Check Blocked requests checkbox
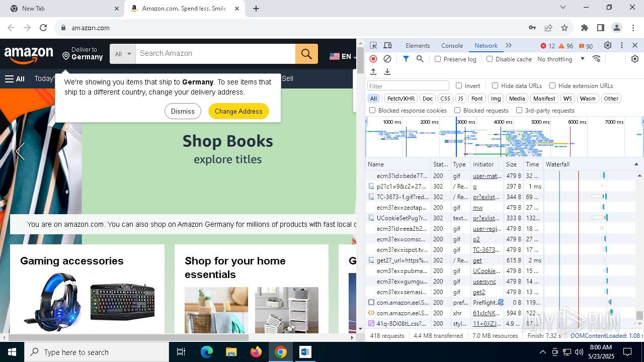644x362 pixels. coord(457,110)
